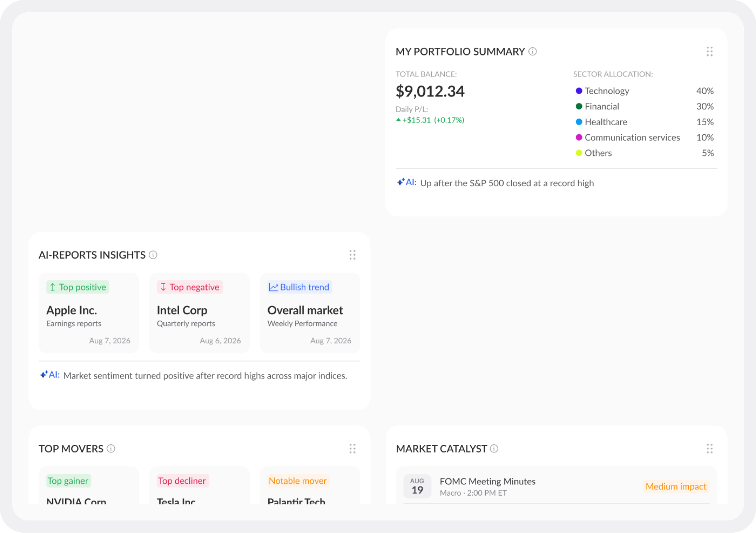
Task: Click the Top negative tag label
Action: 194,287
